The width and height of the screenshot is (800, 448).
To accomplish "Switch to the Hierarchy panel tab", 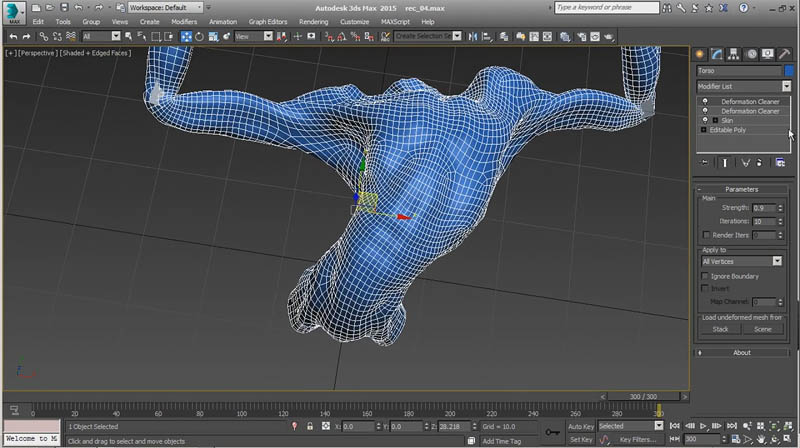I will tap(733, 53).
